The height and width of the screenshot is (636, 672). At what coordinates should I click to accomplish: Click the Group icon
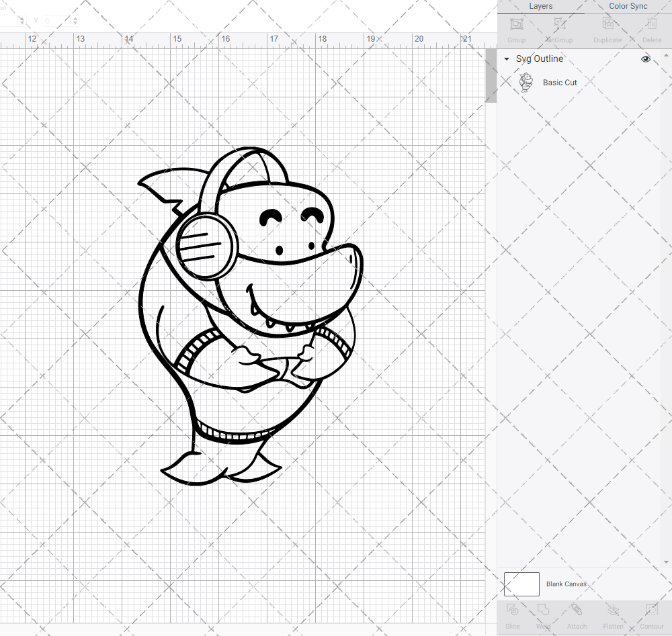tap(516, 28)
